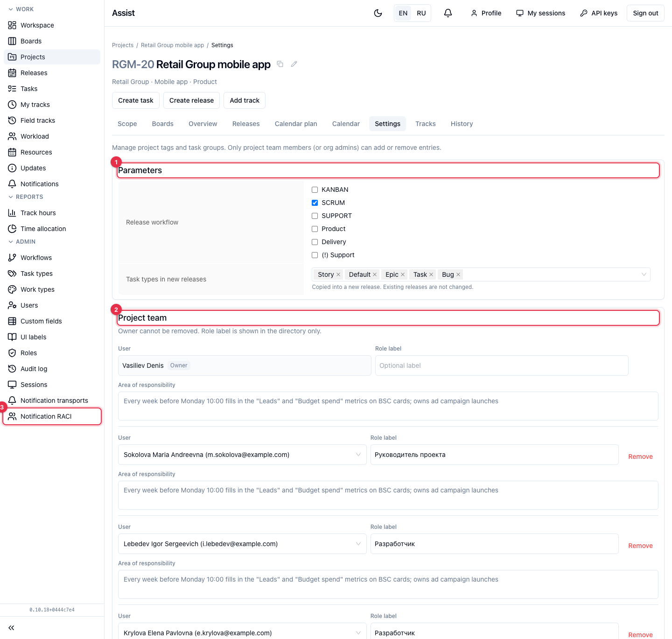The image size is (672, 639).
Task: Click the Create task button
Action: coord(136,100)
